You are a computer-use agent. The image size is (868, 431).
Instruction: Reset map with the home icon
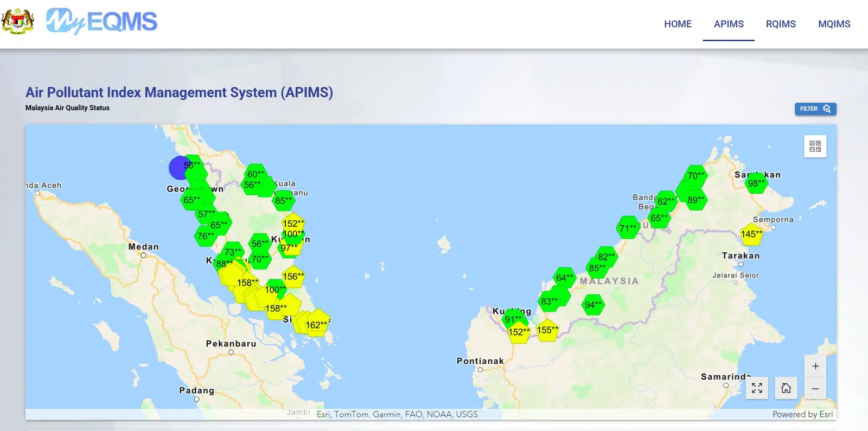tap(786, 388)
